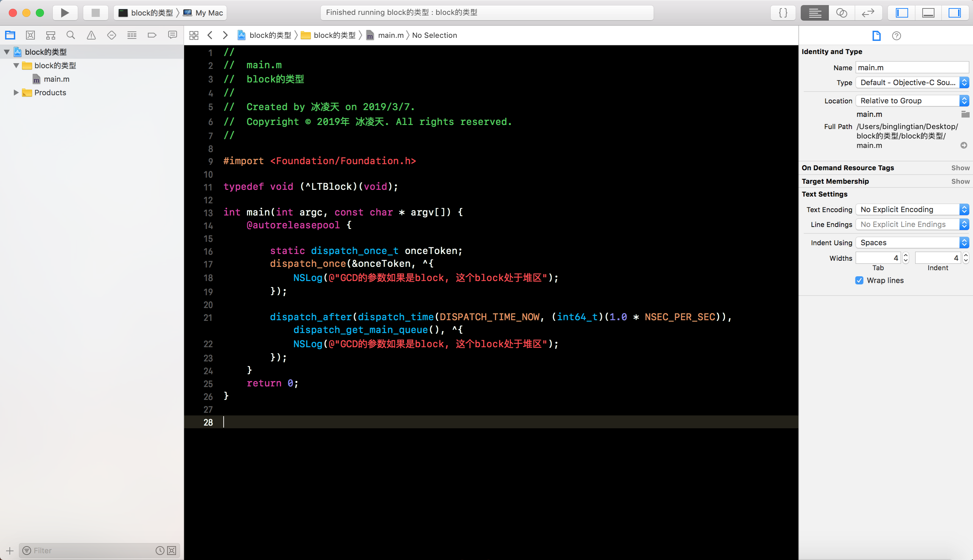The height and width of the screenshot is (560, 973).
Task: Click the Stop button in toolbar
Action: click(x=95, y=13)
